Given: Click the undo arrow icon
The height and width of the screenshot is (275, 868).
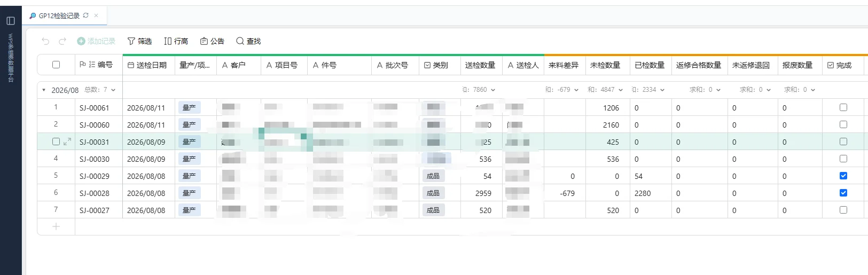Looking at the screenshot, I should 45,41.
